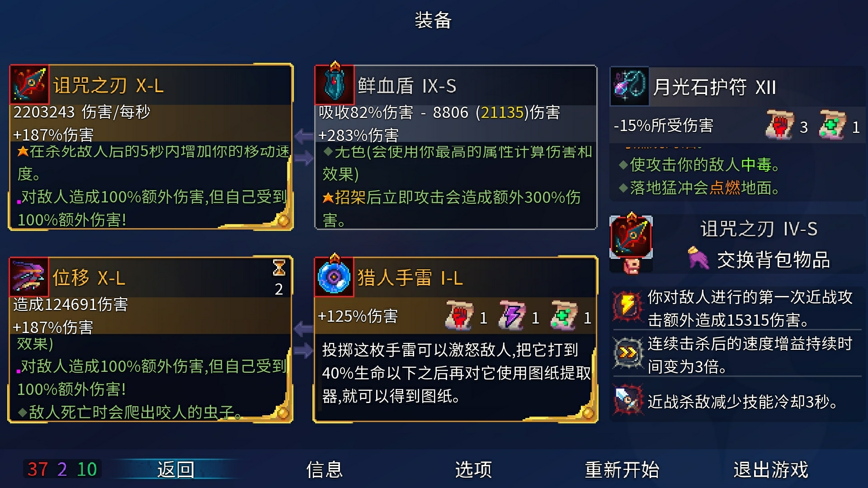Click the hourglass cooldown icon on 位移
The image size is (868, 488).
pos(279,268)
